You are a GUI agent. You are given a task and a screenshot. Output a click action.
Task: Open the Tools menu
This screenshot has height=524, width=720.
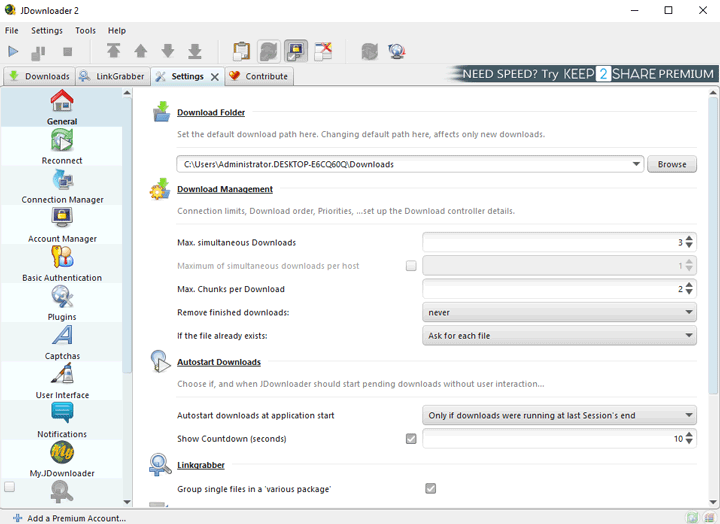[x=85, y=31]
